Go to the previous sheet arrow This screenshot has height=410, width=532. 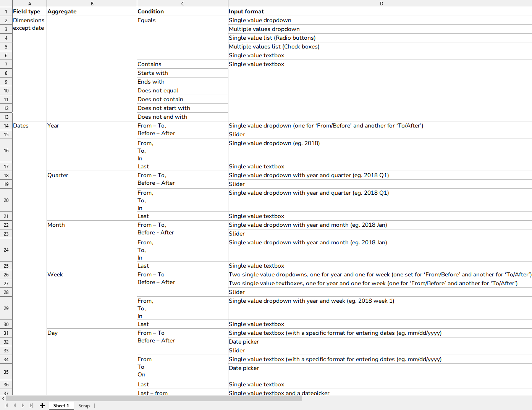(x=15, y=405)
